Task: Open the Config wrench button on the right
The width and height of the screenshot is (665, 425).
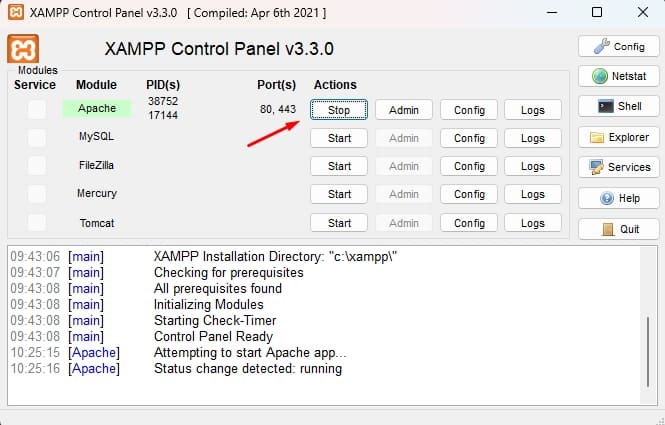Action: click(x=618, y=46)
